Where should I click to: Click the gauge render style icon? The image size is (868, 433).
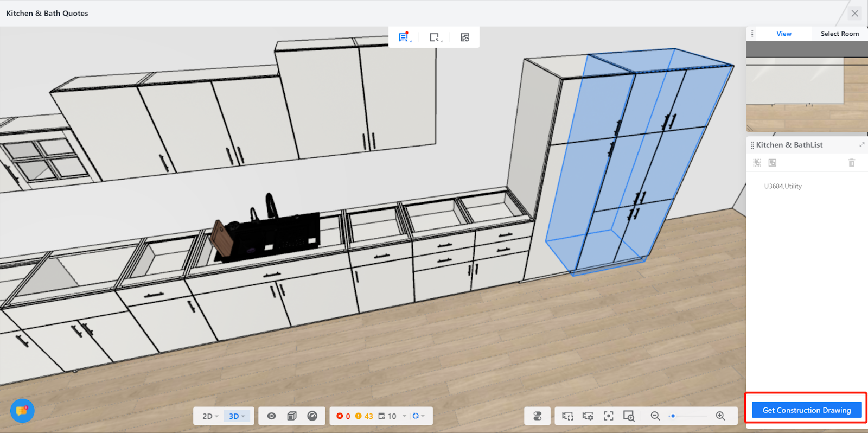(x=312, y=416)
